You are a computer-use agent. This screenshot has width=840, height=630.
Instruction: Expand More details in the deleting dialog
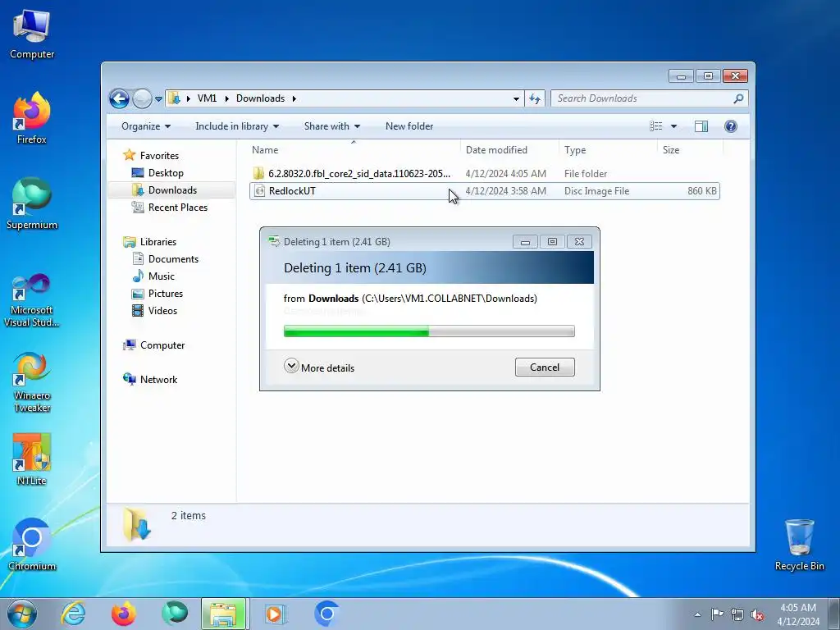[x=319, y=367]
